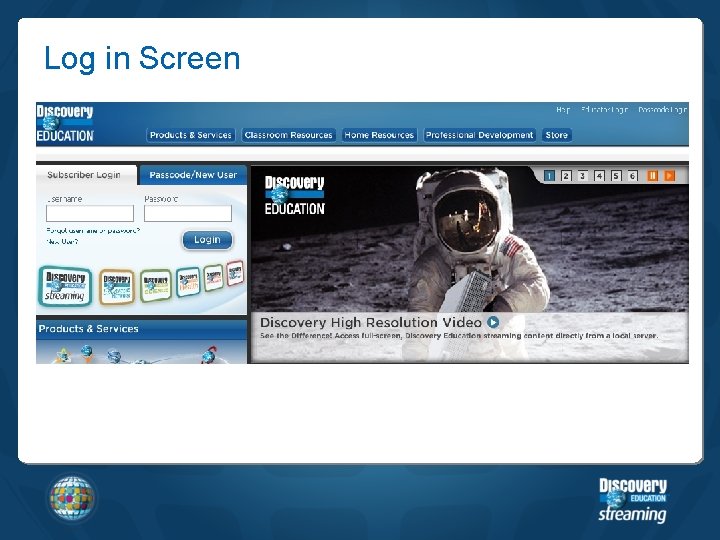Image resolution: width=720 pixels, height=540 pixels.
Task: Select the green-bordered Discovery Science product icon
Action: pyautogui.click(x=156, y=286)
